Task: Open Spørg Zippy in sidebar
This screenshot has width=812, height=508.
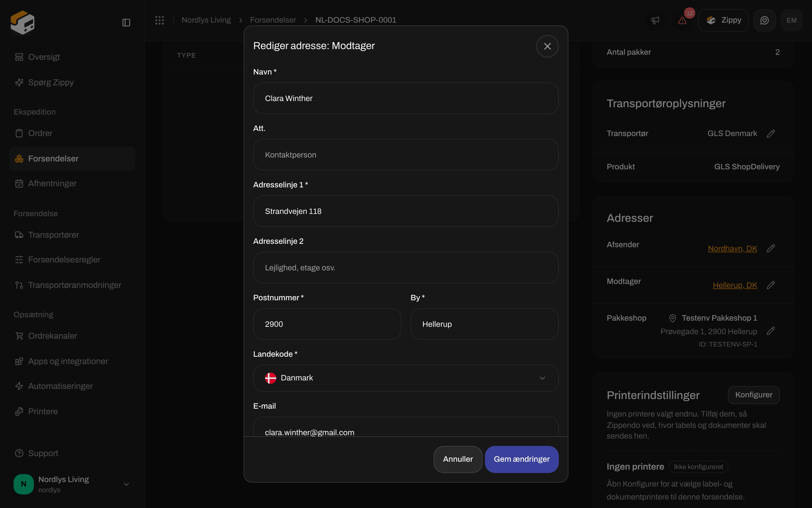Action: [x=72, y=82]
